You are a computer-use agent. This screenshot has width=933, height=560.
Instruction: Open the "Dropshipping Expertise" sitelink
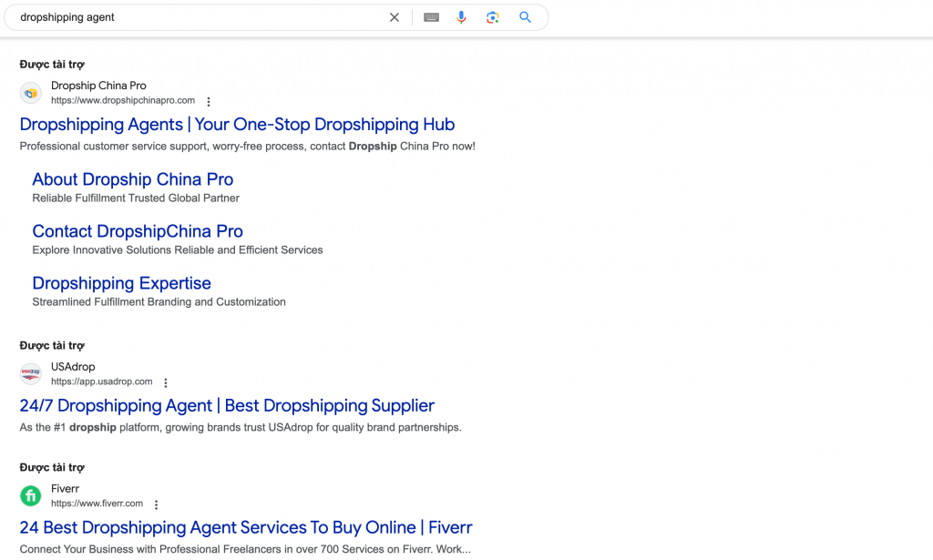point(121,283)
